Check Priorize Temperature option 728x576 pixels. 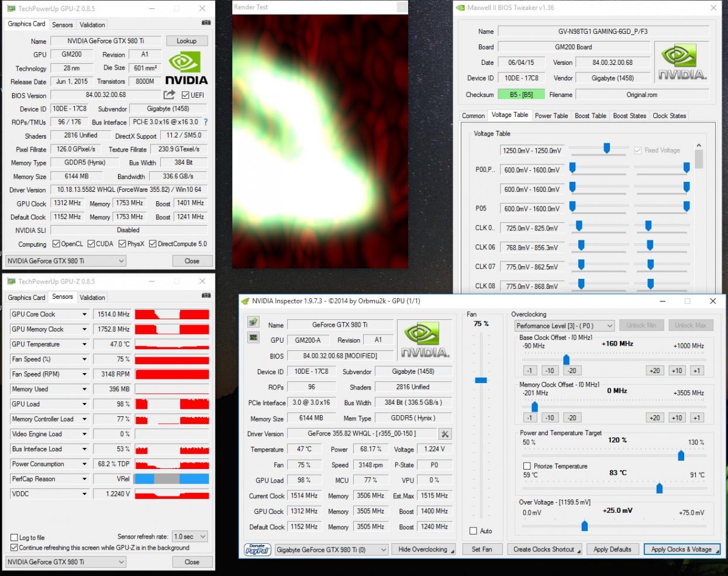pos(527,466)
